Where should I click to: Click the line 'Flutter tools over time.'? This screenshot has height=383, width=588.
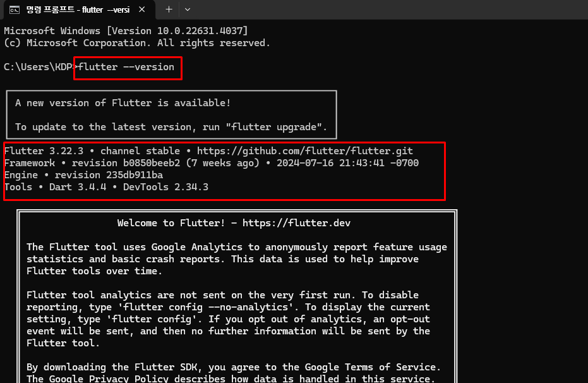pos(94,271)
